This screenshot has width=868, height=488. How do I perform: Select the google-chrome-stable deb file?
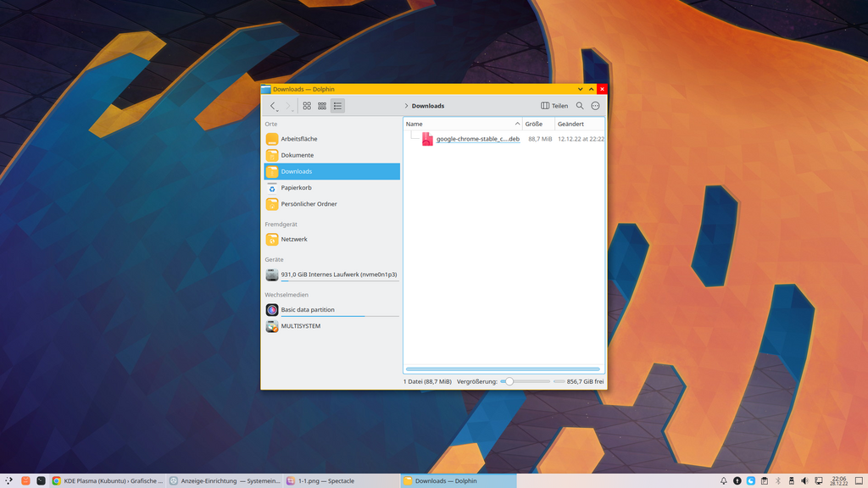(477, 139)
